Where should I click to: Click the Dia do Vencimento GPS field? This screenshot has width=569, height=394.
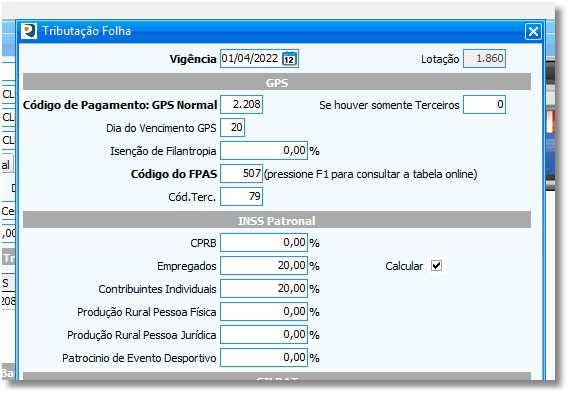pos(232,127)
